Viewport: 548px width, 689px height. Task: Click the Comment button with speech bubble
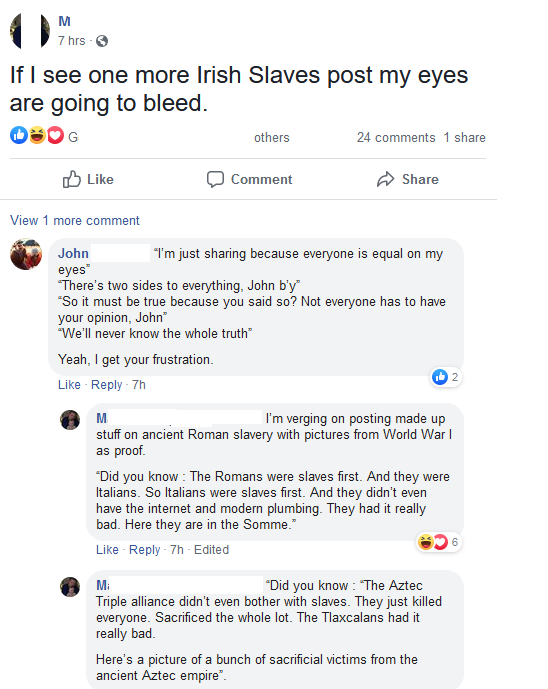pos(249,179)
